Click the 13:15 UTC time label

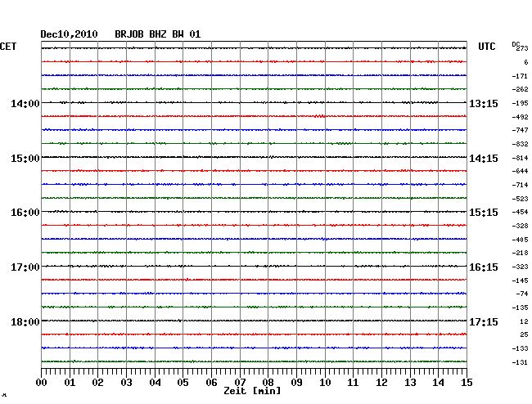point(484,103)
